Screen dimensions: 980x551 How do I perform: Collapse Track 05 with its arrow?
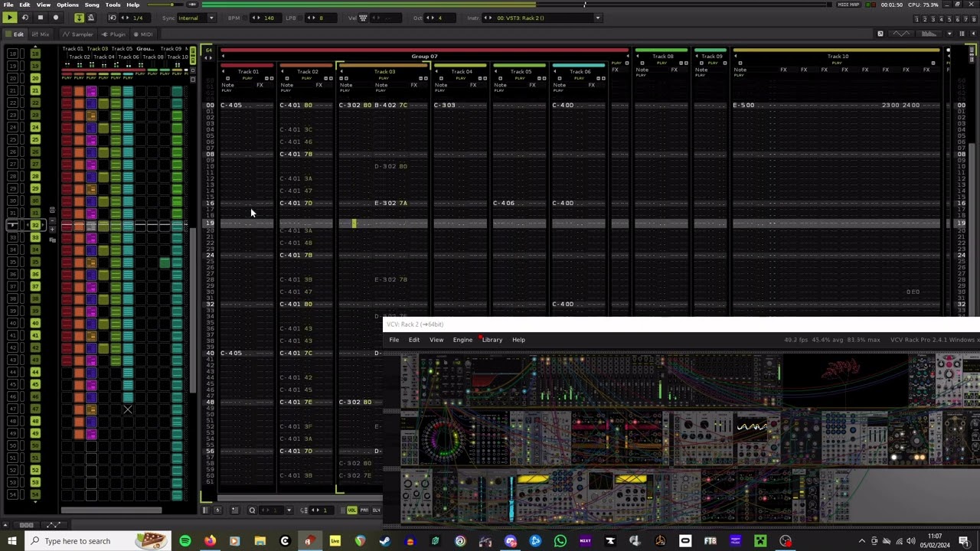pos(496,72)
